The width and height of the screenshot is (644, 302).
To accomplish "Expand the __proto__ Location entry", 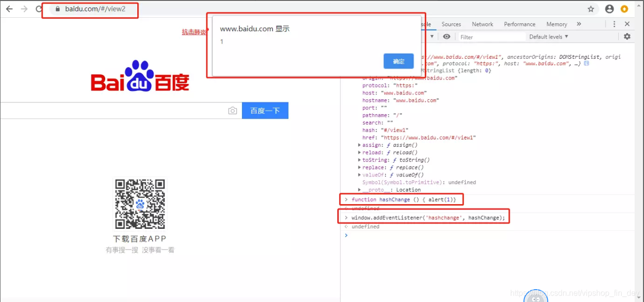I will click(x=360, y=189).
